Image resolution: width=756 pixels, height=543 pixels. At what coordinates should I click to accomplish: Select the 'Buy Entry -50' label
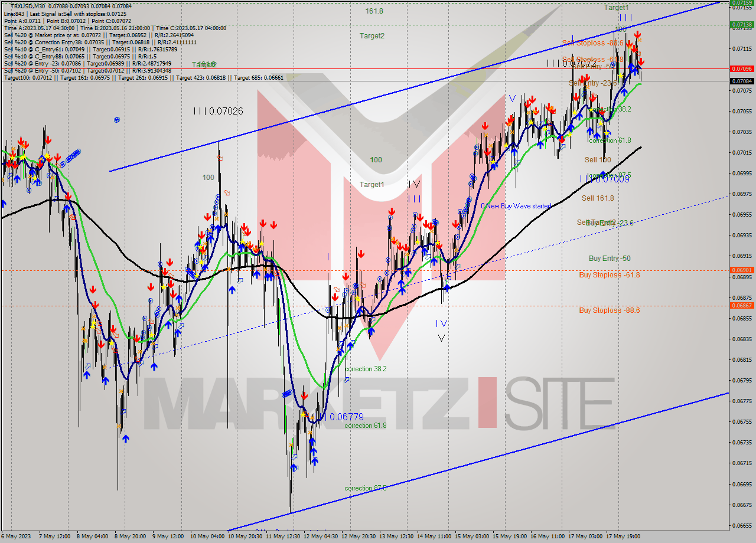[610, 259]
